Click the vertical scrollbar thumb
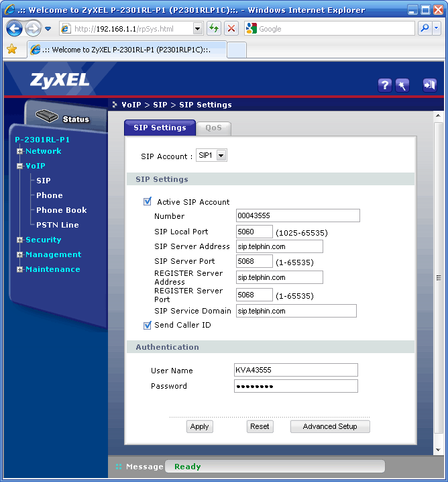 [439, 277]
